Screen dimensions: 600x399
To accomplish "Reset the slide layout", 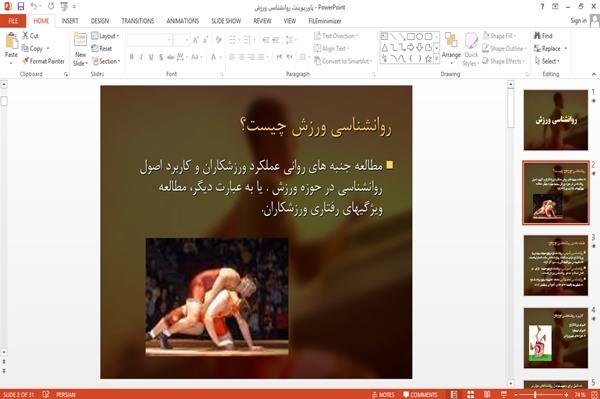I will 102,48.
